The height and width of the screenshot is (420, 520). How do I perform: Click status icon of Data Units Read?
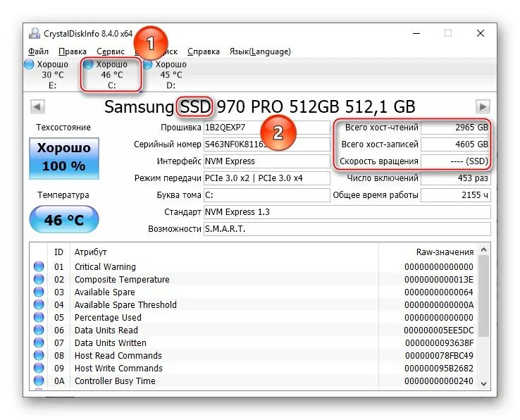[39, 330]
